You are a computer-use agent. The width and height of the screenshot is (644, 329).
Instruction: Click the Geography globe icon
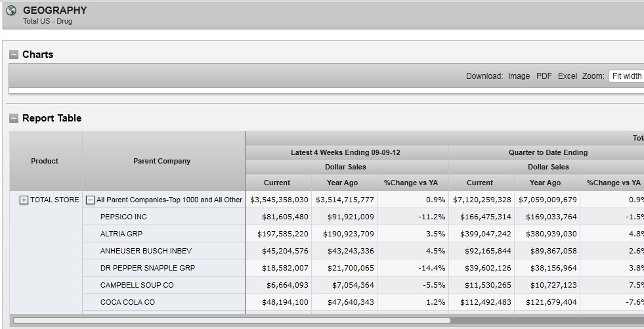pos(12,11)
